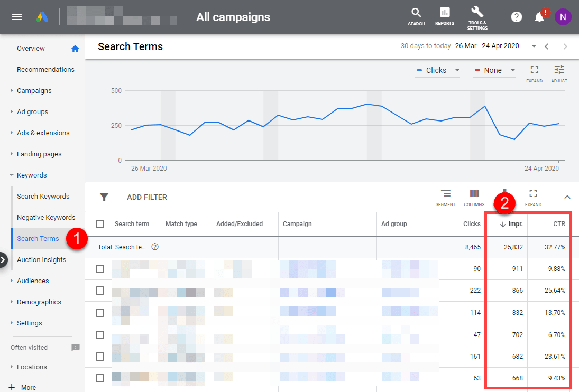
Task: Sort by Impr. column header
Action: (x=516, y=224)
